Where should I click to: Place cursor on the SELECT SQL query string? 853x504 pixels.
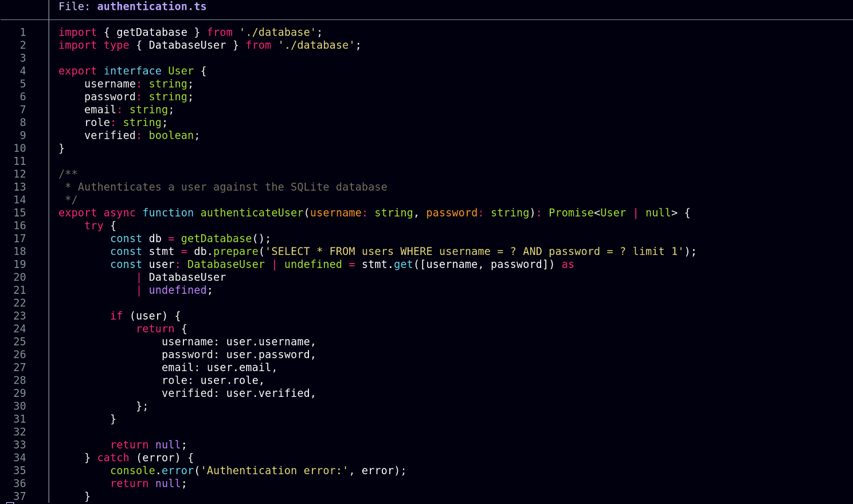(477, 251)
